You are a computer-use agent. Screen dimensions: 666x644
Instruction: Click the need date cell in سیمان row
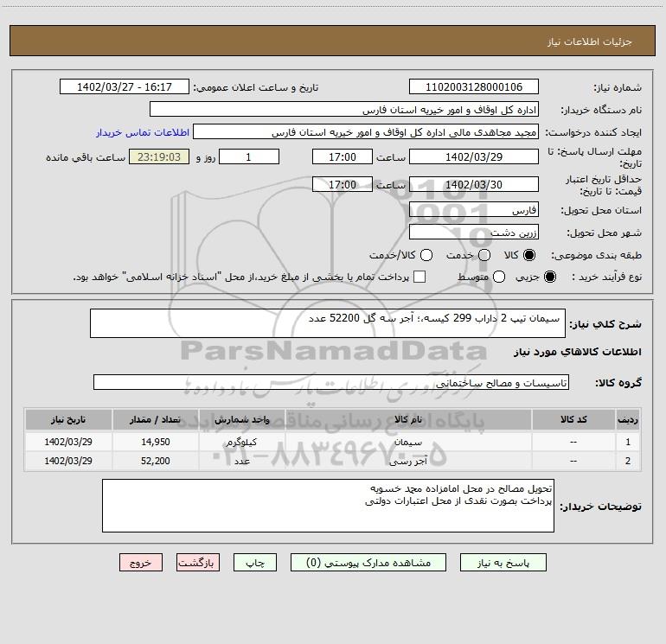68,442
